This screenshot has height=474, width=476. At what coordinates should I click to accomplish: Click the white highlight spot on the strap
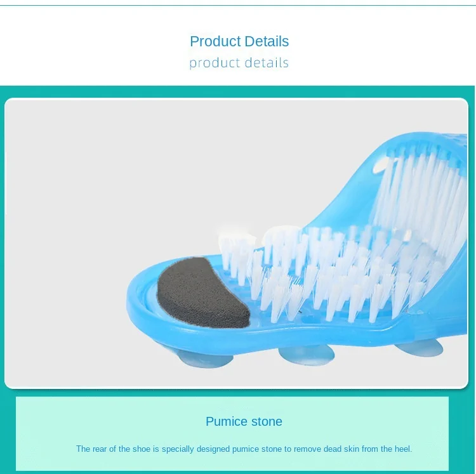click(x=380, y=166)
